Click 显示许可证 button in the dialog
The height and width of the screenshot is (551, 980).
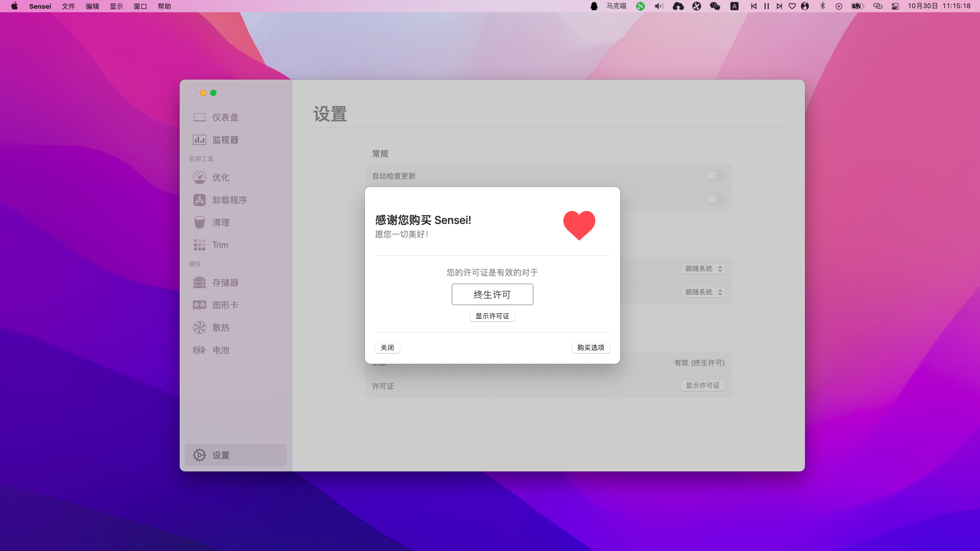(x=492, y=316)
